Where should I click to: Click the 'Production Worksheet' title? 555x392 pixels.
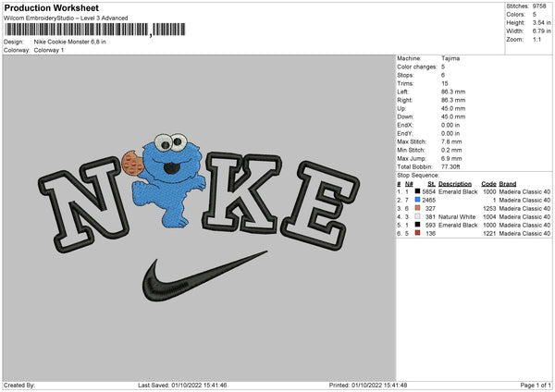coord(52,7)
